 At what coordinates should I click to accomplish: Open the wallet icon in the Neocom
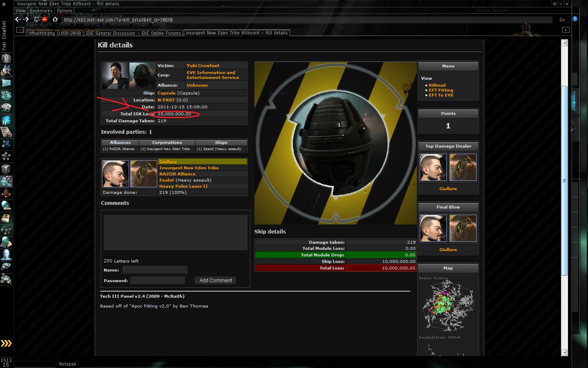tap(6, 181)
